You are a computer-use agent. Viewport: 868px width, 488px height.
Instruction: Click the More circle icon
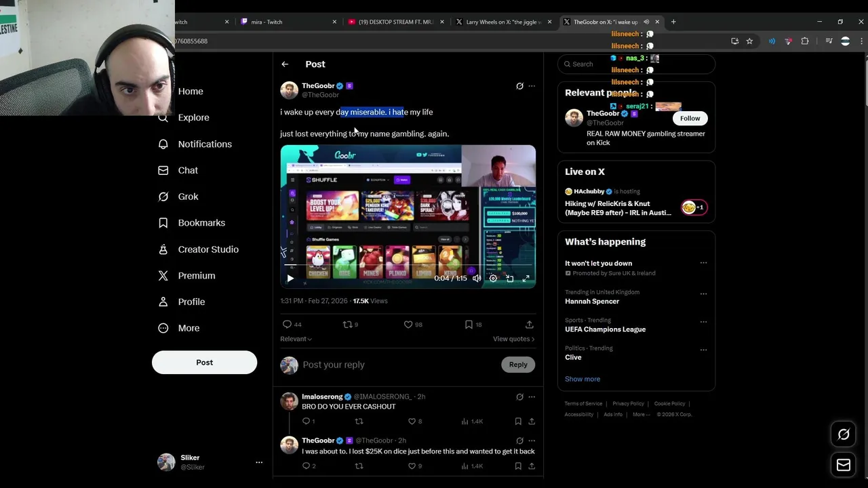point(163,328)
